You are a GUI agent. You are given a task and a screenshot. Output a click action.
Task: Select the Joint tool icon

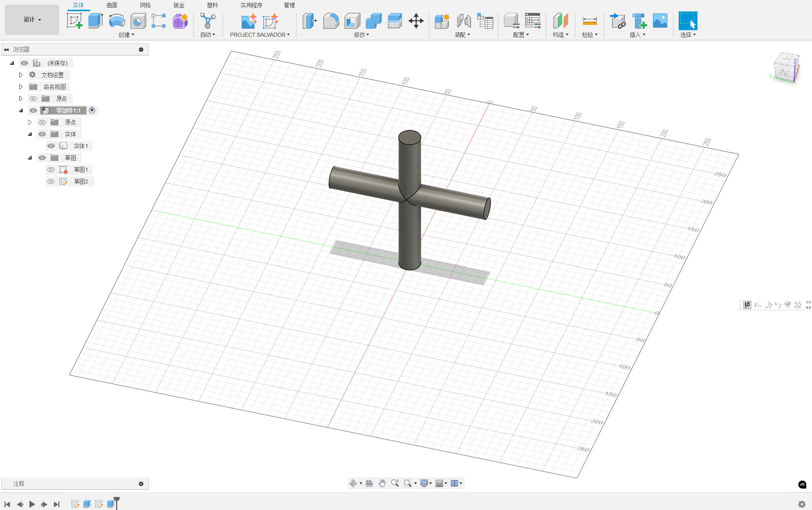(x=464, y=21)
